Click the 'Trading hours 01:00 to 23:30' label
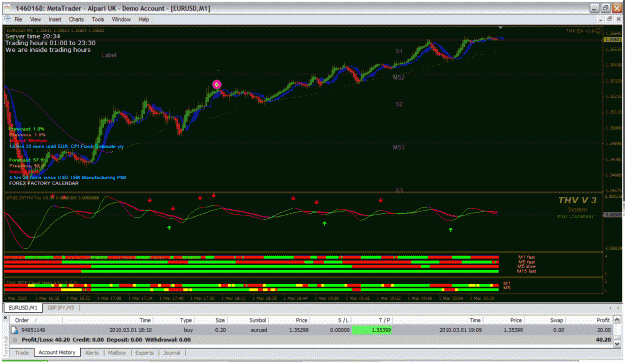The width and height of the screenshot is (625, 362). pos(50,43)
